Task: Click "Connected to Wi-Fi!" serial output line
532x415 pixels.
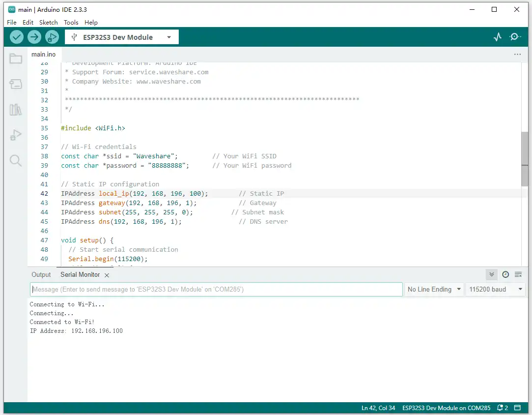Action: 62,322
